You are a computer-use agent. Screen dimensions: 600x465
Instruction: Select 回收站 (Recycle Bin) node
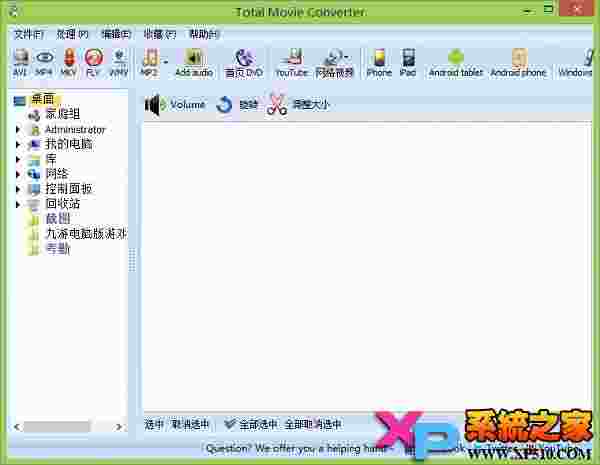click(63, 204)
